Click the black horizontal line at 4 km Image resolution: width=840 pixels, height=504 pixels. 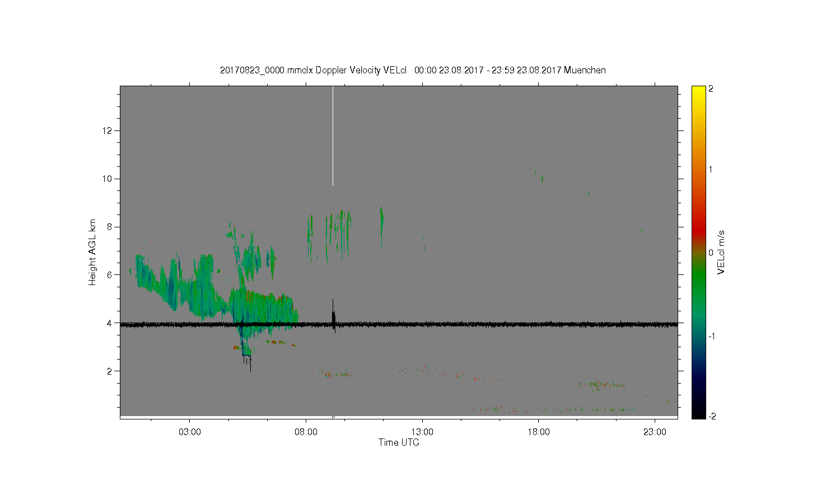point(399,324)
